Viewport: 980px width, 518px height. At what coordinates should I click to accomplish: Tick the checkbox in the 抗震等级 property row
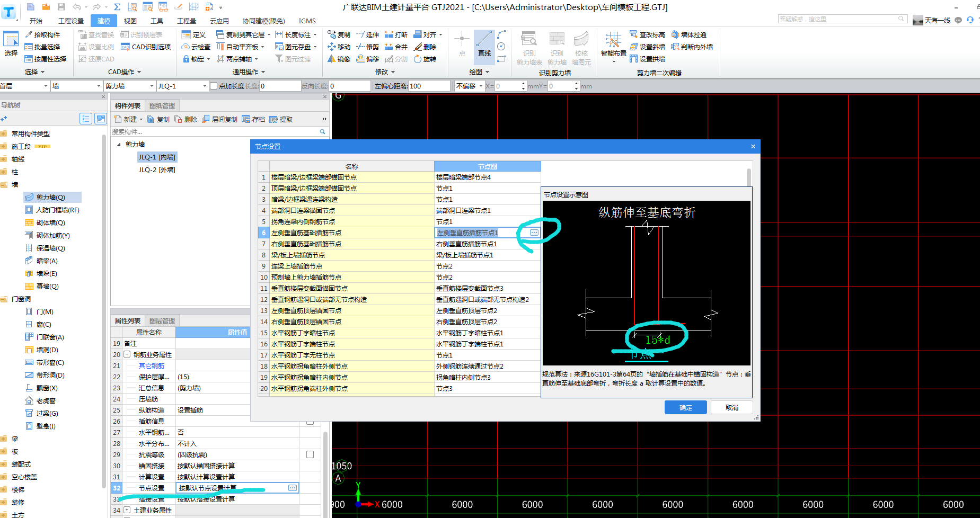[x=310, y=454]
